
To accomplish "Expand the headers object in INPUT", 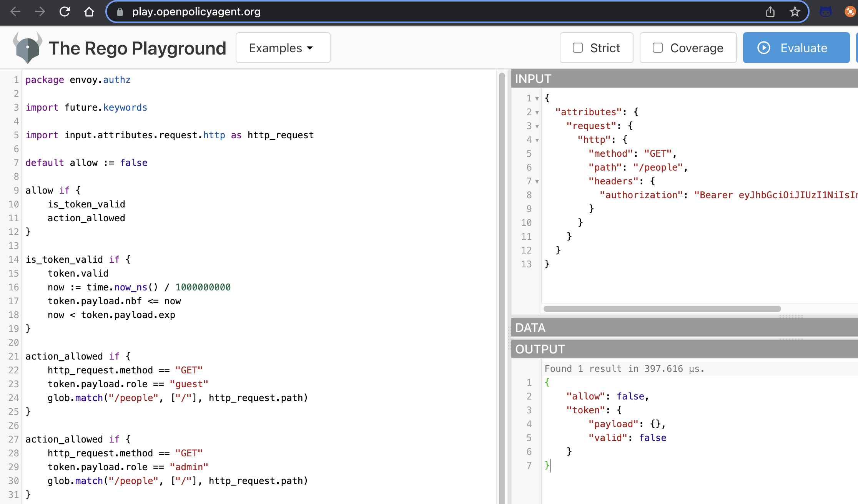I will point(537,181).
